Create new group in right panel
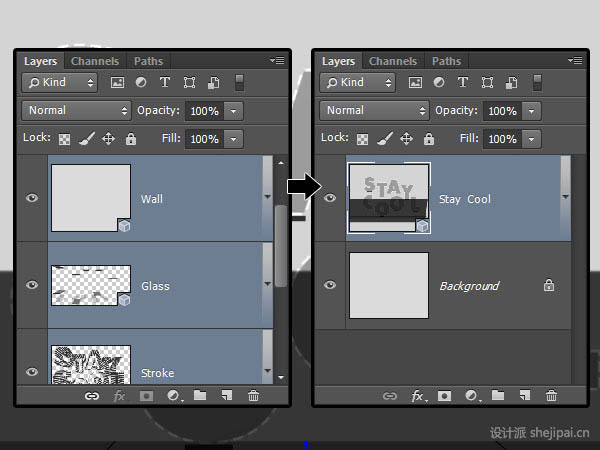 (498, 395)
